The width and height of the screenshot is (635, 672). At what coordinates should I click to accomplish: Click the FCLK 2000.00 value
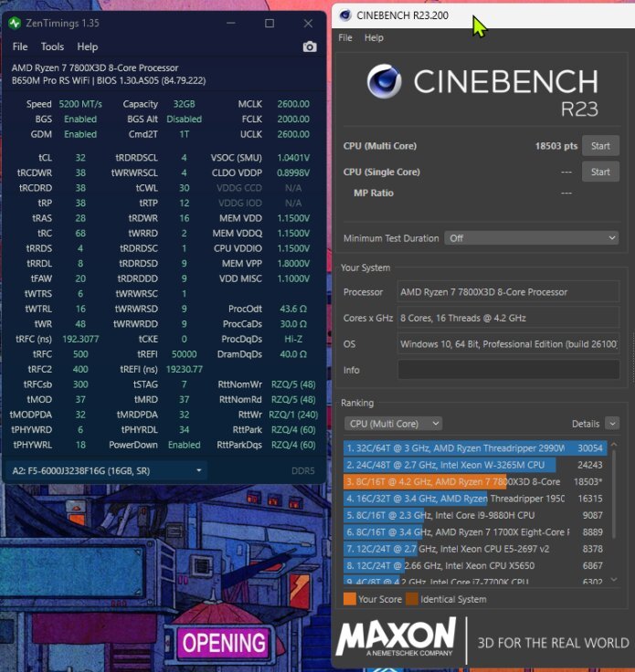(293, 119)
